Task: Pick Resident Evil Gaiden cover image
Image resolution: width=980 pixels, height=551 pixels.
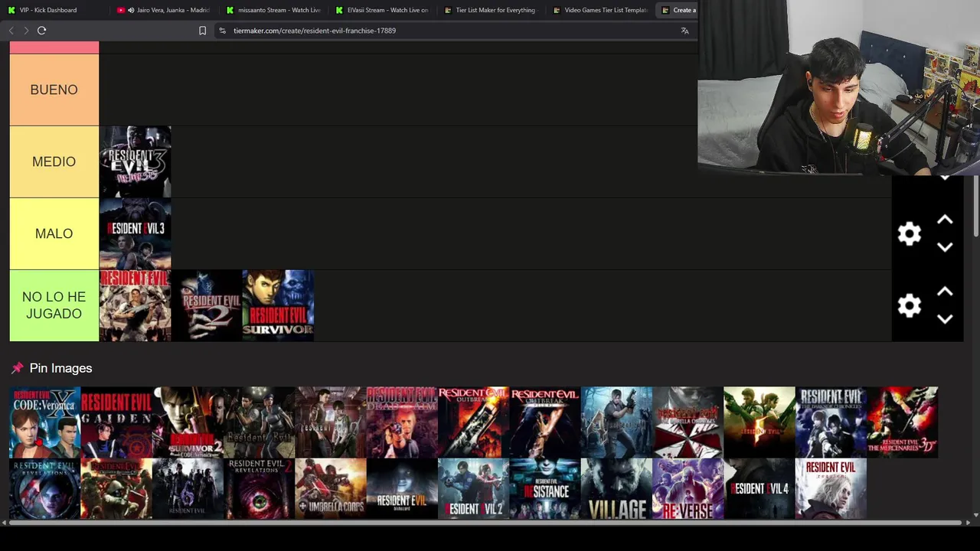Action: [x=116, y=422]
